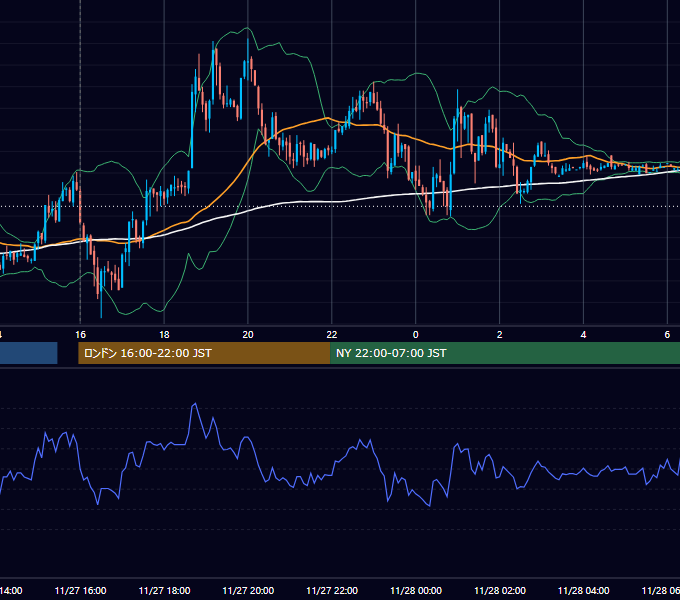
Task: Click the 2 hour label on chart axis
Action: tap(500, 335)
